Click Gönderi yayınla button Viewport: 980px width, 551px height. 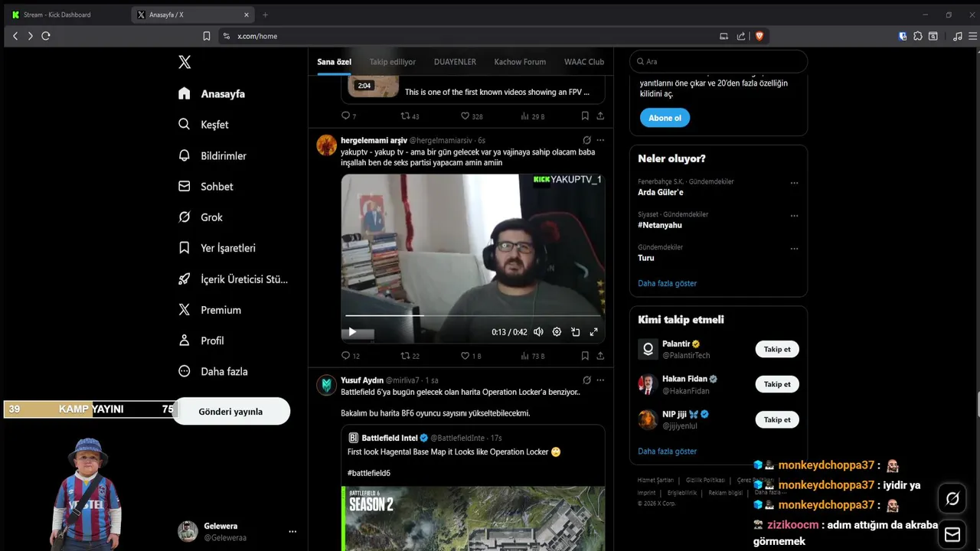tap(230, 411)
